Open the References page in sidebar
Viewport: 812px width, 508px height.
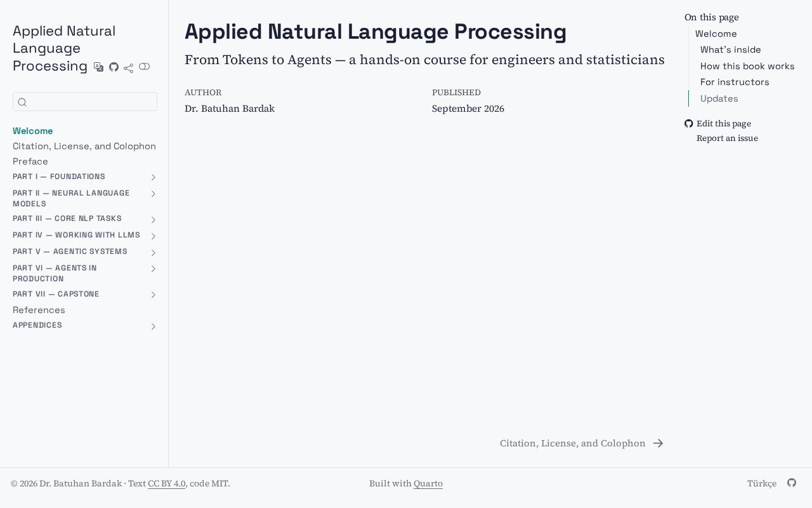[x=39, y=310]
